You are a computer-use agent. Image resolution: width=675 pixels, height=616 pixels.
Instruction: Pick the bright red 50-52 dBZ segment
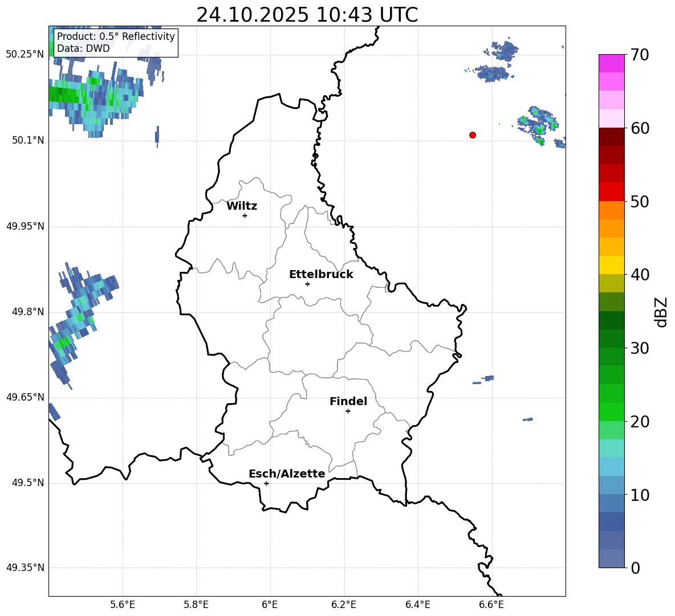tap(611, 191)
